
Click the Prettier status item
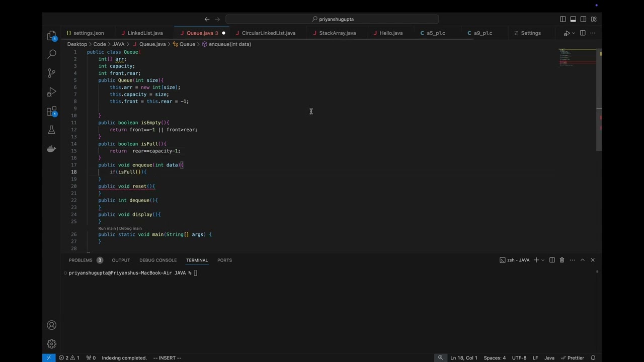(x=573, y=358)
